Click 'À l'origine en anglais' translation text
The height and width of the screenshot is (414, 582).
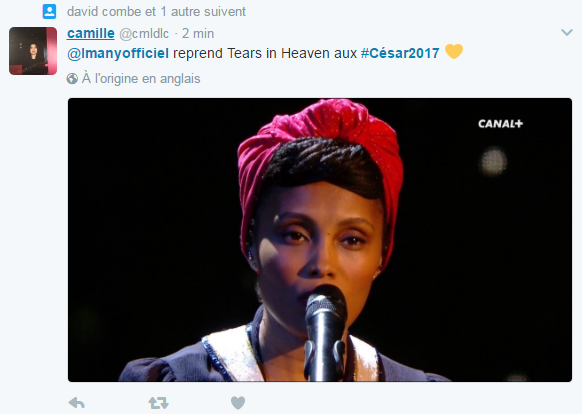coord(141,79)
